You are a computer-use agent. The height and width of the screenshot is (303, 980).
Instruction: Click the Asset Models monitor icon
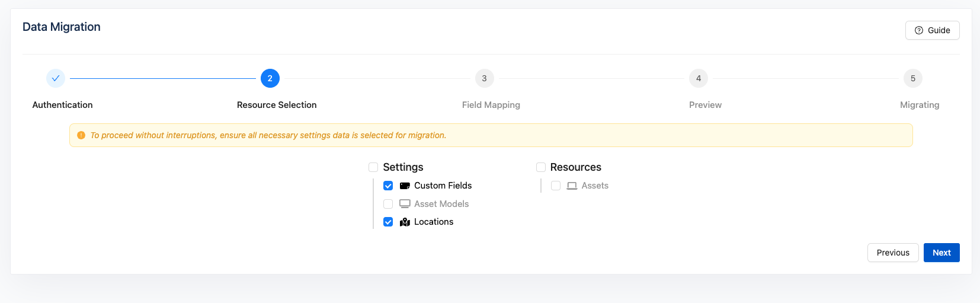tap(405, 204)
